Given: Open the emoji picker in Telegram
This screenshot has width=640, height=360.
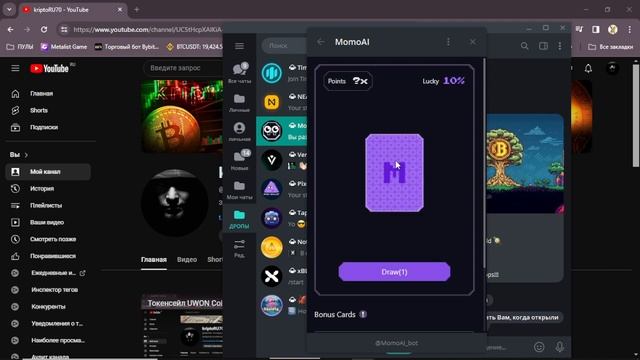Looking at the screenshot, I should (x=539, y=347).
